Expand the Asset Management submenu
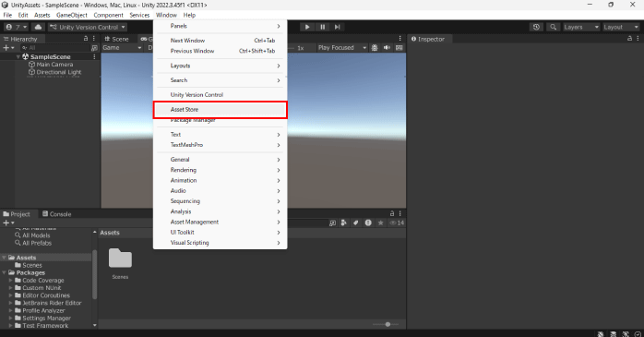Image resolution: width=644 pixels, height=337 pixels. click(x=221, y=222)
